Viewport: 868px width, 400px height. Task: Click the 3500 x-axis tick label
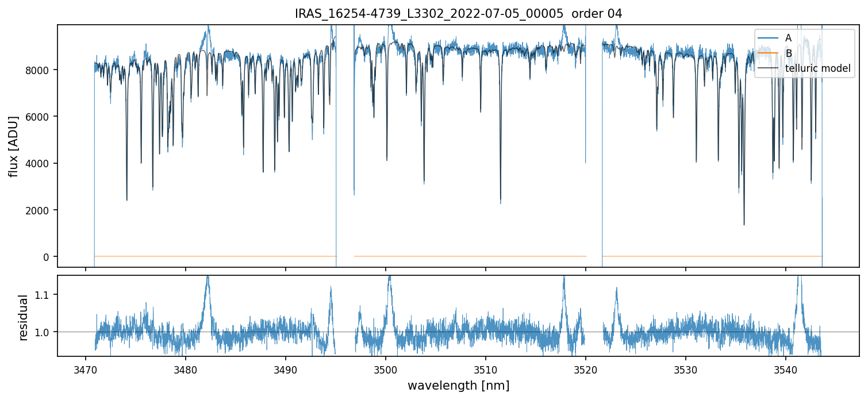pos(386,368)
